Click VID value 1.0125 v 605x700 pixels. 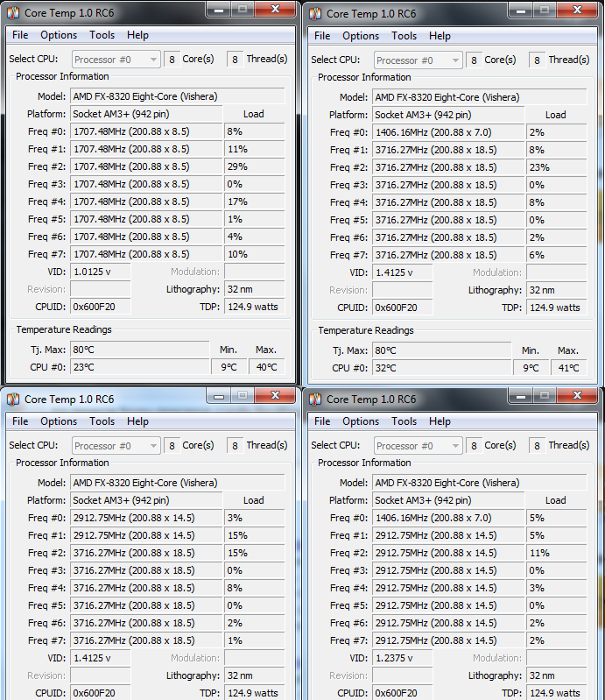tap(101, 272)
